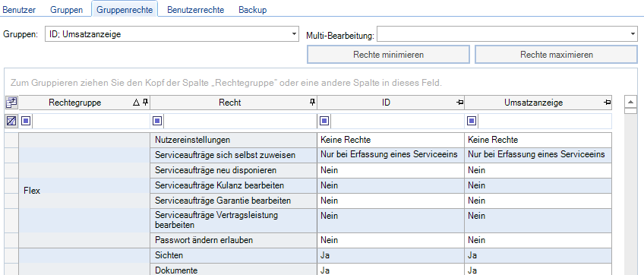This screenshot has width=644, height=275.
Task: Click the Rechte minimieren button
Action: coord(388,54)
